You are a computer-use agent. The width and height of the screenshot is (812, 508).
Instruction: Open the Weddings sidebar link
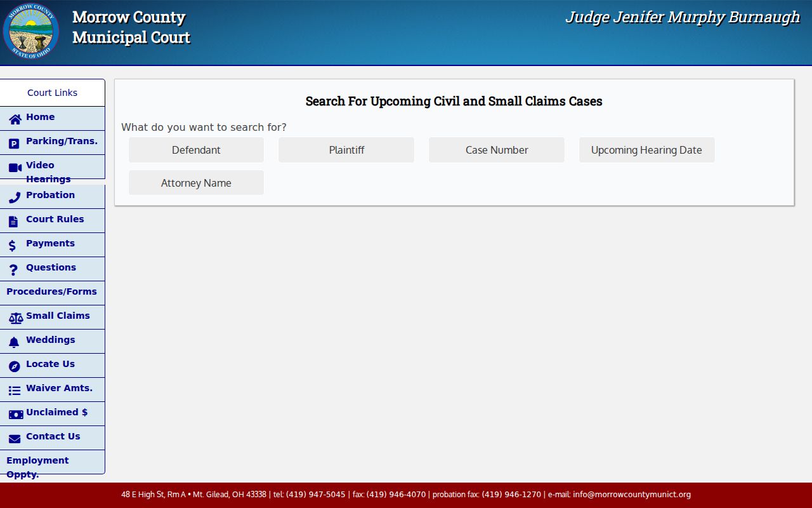(x=52, y=341)
